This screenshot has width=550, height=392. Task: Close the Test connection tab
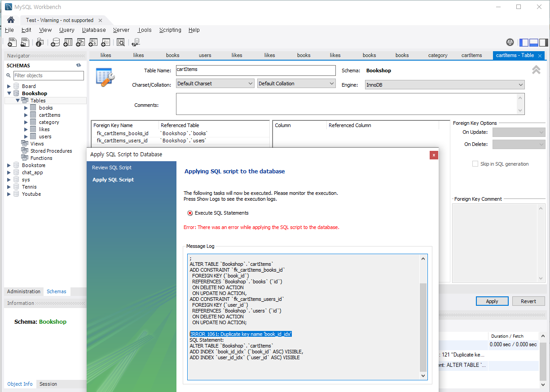100,20
